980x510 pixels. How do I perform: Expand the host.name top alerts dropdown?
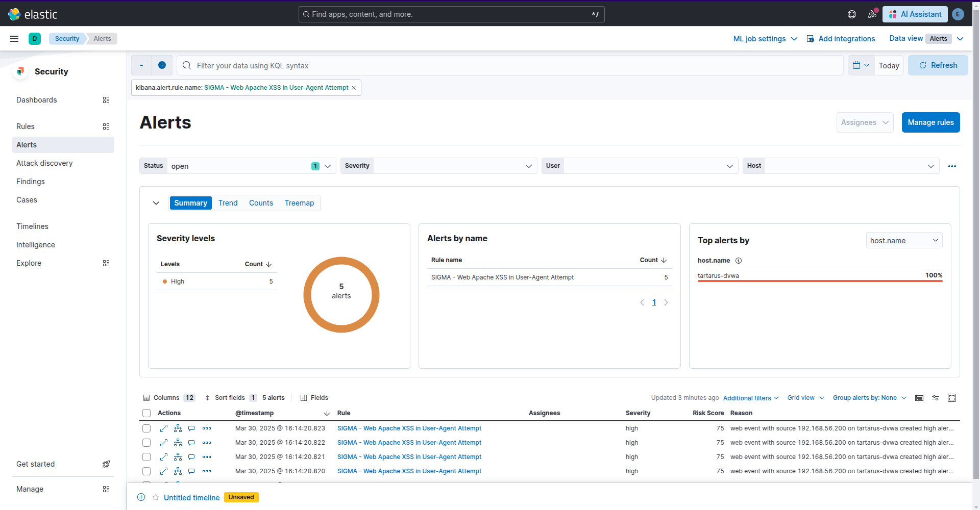click(x=904, y=241)
